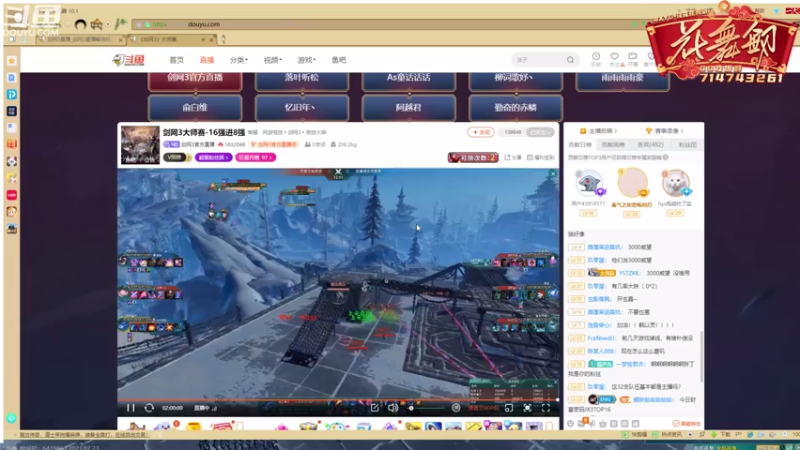Toggle the danmaku edit icon in player
800x450 pixels.
[374, 408]
